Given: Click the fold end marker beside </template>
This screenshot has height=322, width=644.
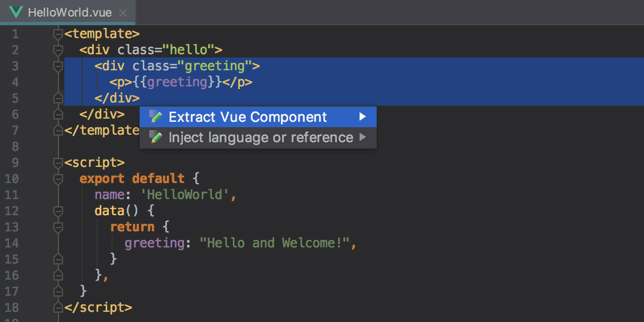Looking at the screenshot, I should (57, 130).
